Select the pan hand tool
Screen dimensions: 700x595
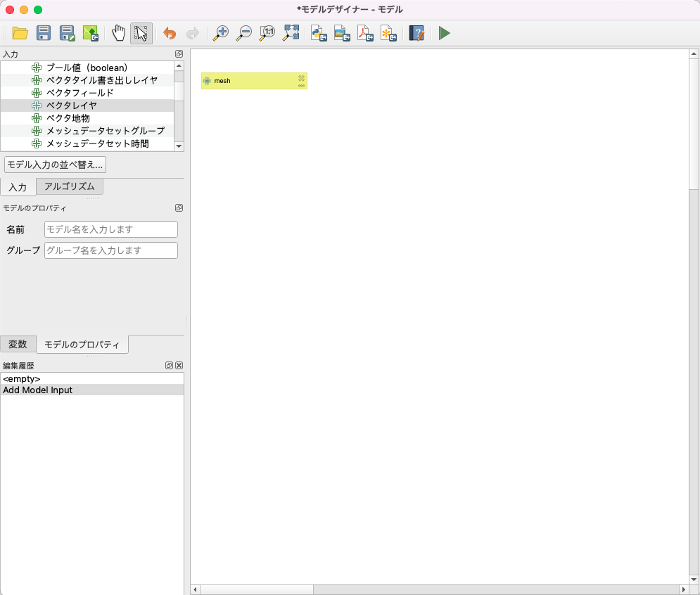coord(118,33)
